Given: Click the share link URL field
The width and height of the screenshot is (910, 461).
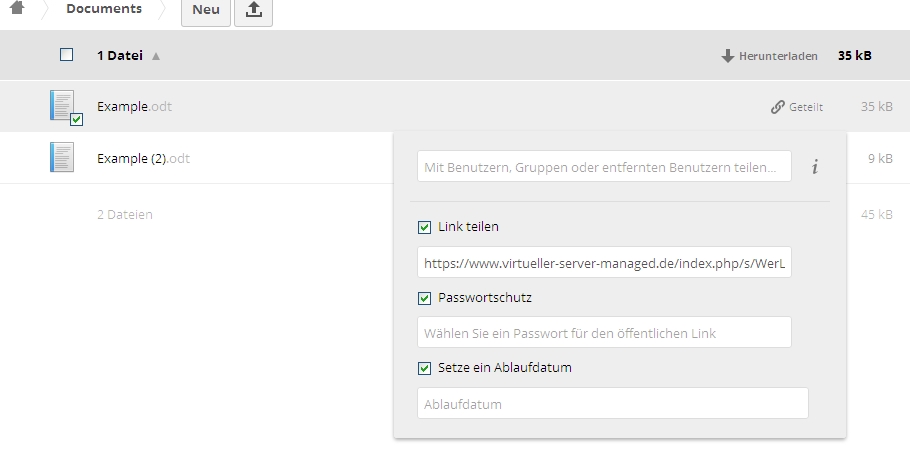Looking at the screenshot, I should coord(604,262).
